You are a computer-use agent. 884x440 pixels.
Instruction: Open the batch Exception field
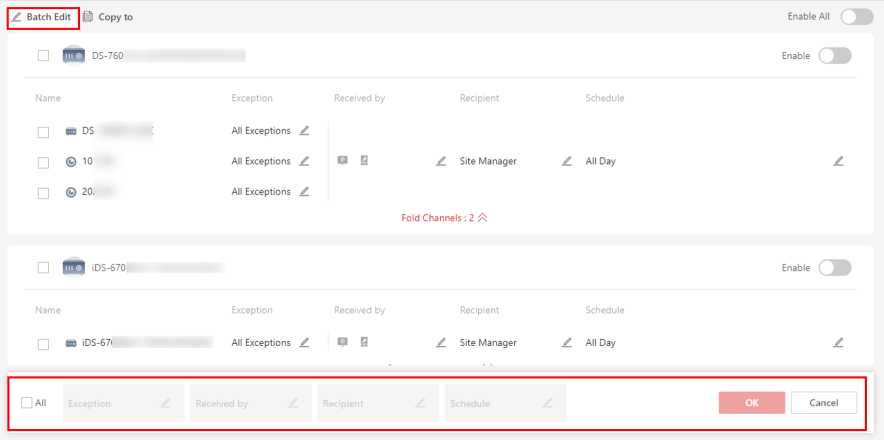click(123, 403)
